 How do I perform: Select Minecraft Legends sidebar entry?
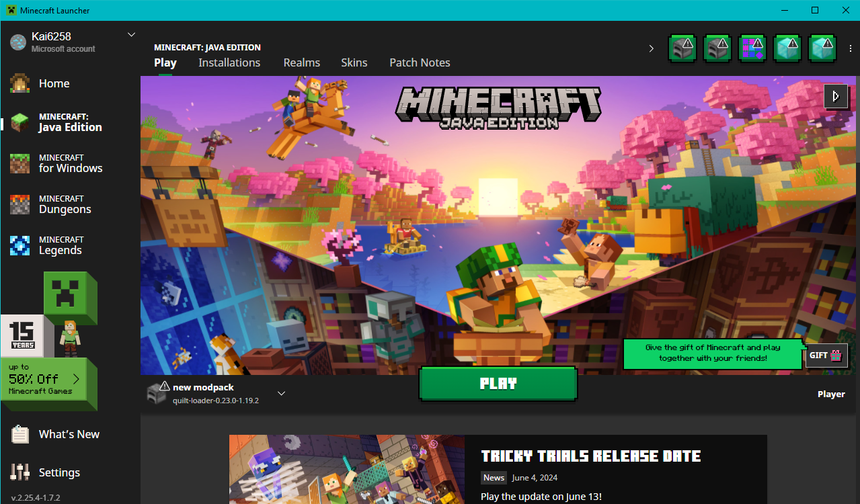coord(70,245)
